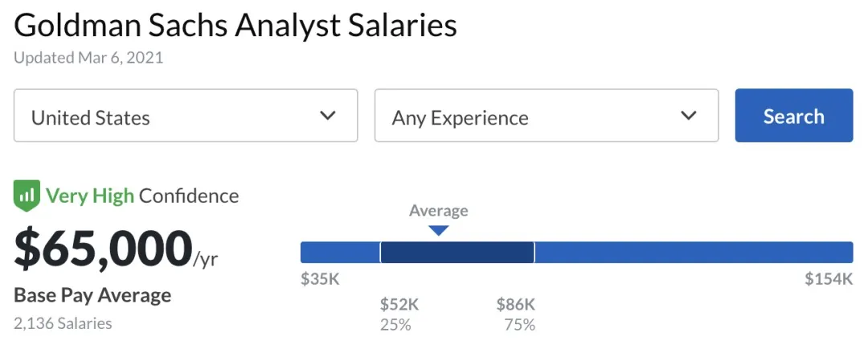Click the left light-blue segment of salary bar

(340, 253)
